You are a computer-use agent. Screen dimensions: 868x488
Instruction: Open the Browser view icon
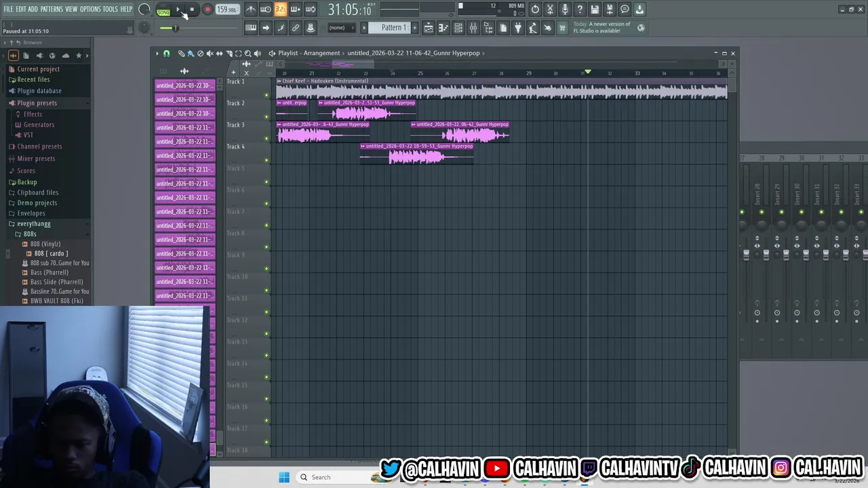click(x=488, y=28)
